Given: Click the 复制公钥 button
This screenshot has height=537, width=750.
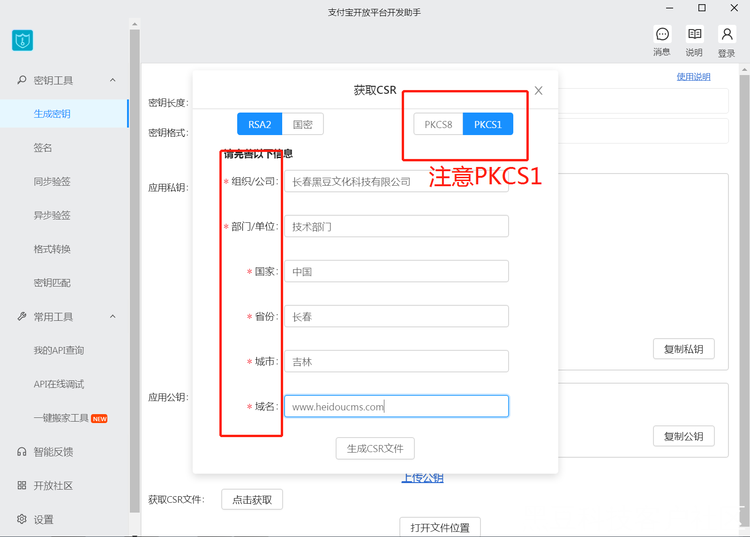Looking at the screenshot, I should (x=684, y=436).
